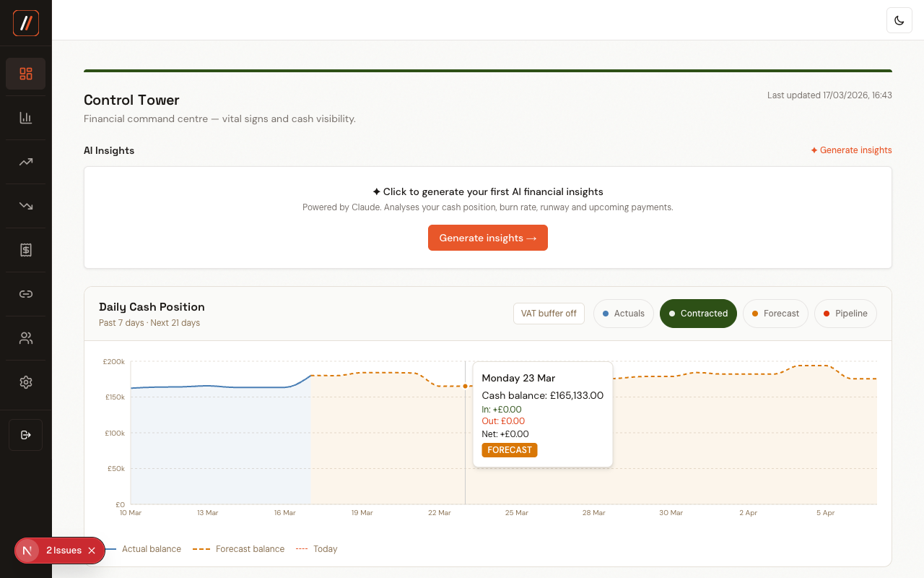The image size is (924, 578).
Task: Select the Forecast series pill
Action: (x=775, y=314)
